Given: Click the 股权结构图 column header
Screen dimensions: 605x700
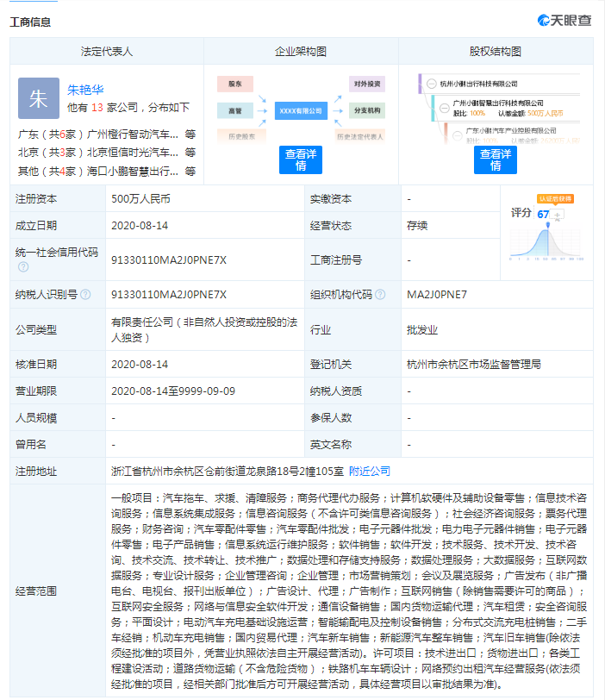Looking at the screenshot, I should [496, 52].
